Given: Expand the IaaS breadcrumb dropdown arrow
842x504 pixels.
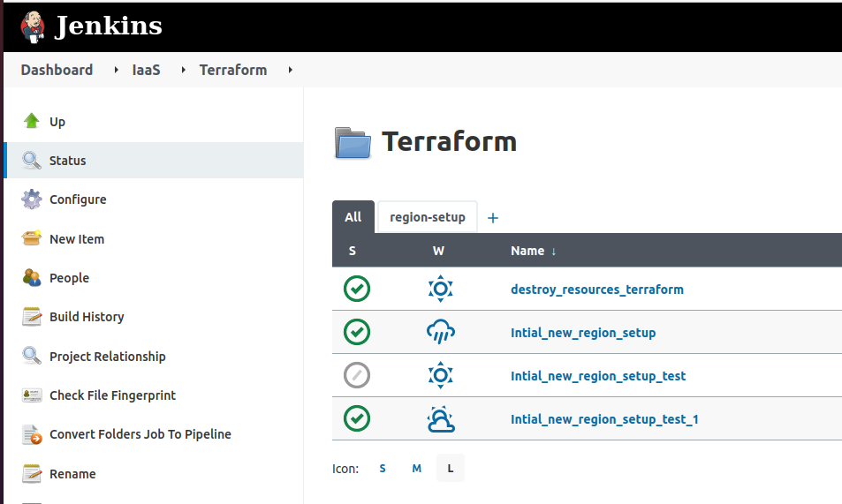Looking at the screenshot, I should 184,70.
